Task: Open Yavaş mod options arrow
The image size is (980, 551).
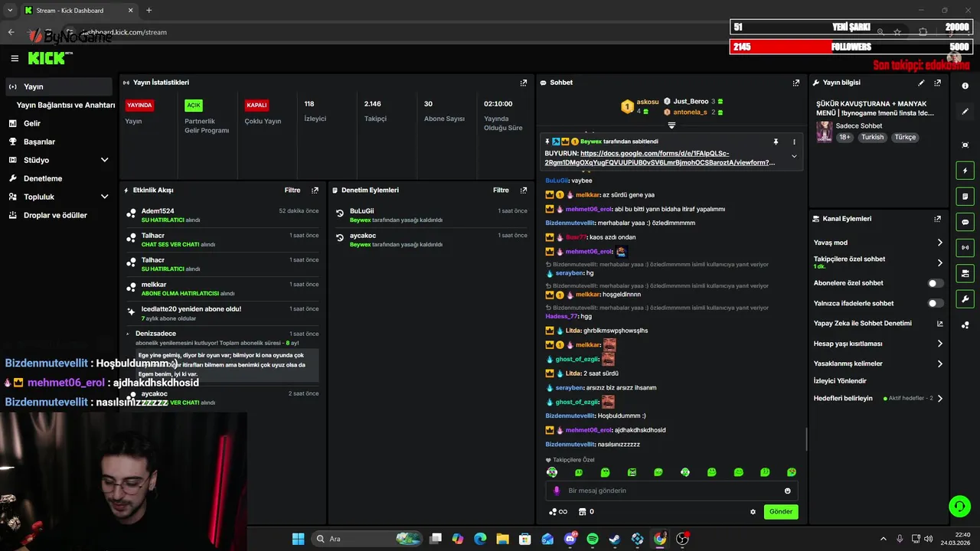Action: point(940,243)
